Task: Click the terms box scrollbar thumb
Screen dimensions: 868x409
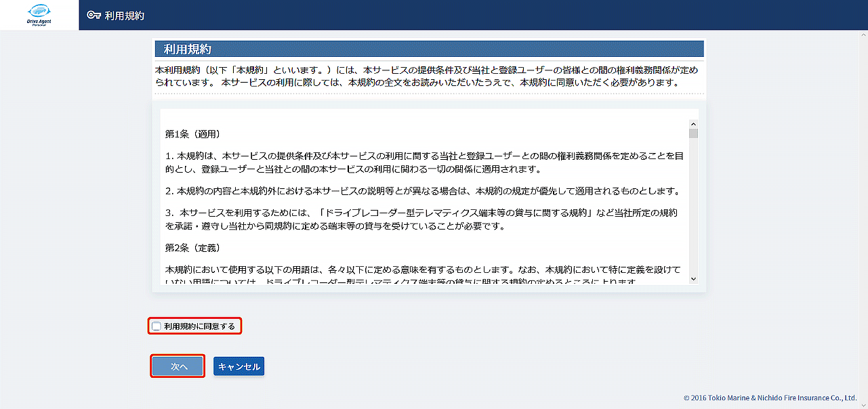Action: click(x=693, y=133)
